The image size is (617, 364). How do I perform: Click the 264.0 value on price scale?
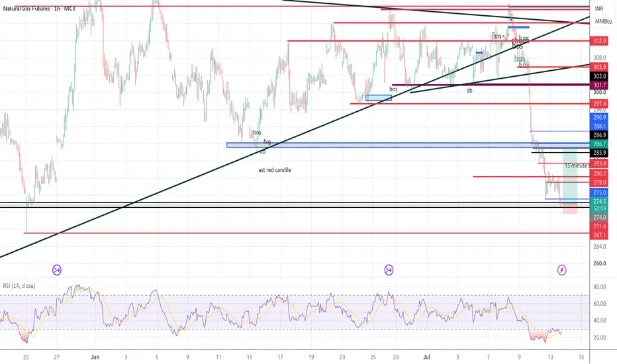tap(600, 247)
